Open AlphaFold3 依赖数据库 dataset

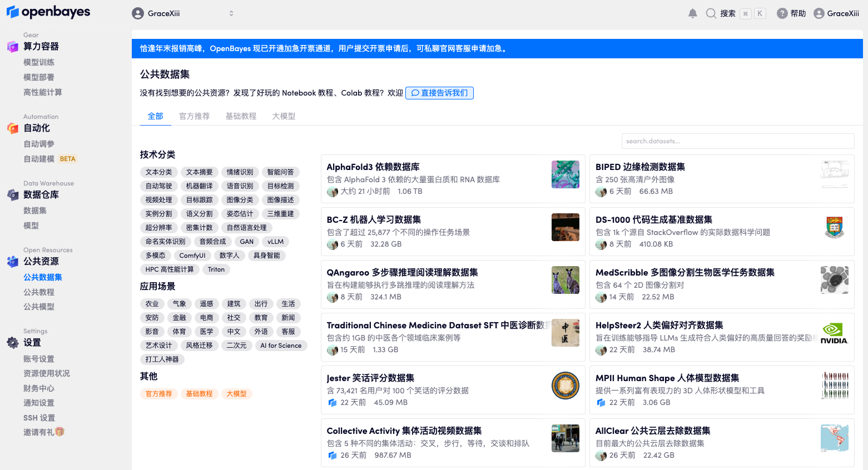click(373, 167)
